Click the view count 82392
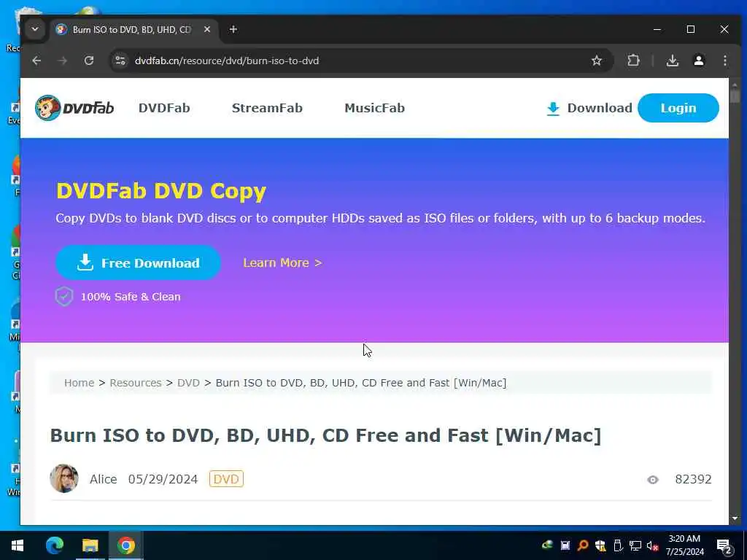This screenshot has height=560, width=747. 693,479
